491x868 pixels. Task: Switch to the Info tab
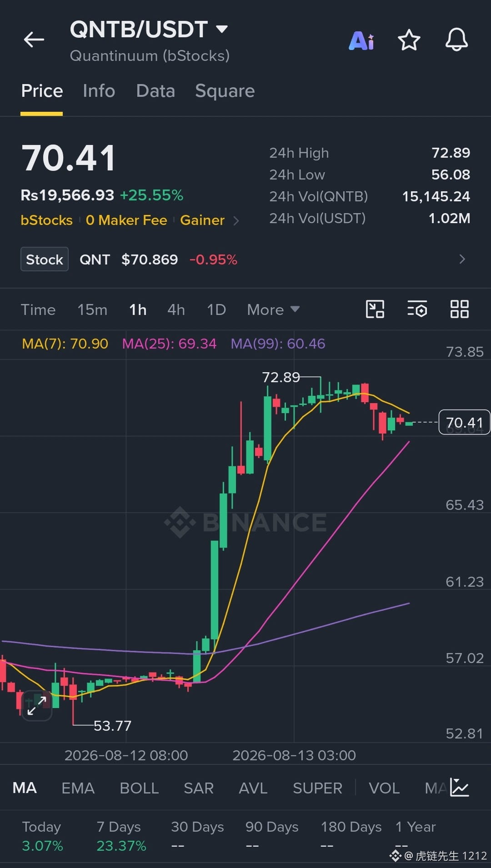pos(99,91)
